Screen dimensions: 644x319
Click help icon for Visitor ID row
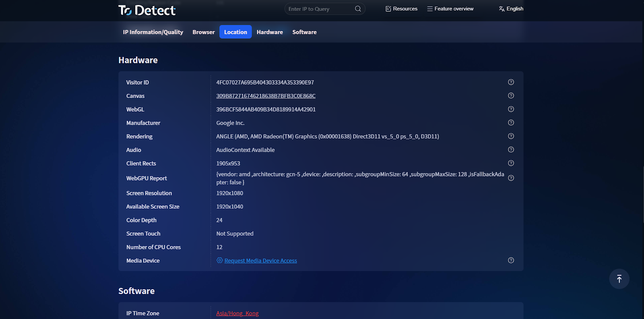point(511,82)
